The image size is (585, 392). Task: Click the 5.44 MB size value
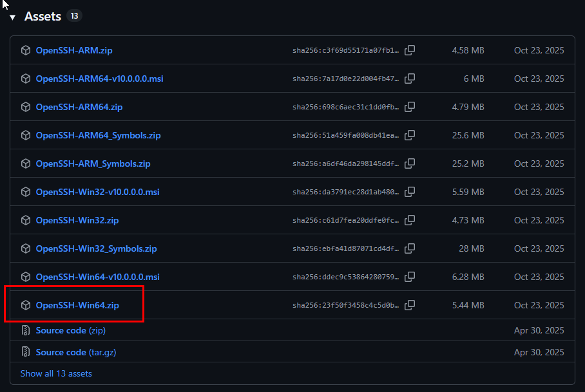click(468, 305)
